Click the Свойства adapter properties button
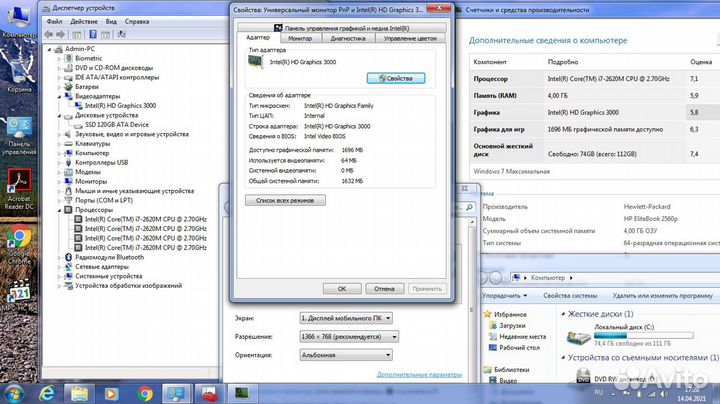 click(x=396, y=79)
